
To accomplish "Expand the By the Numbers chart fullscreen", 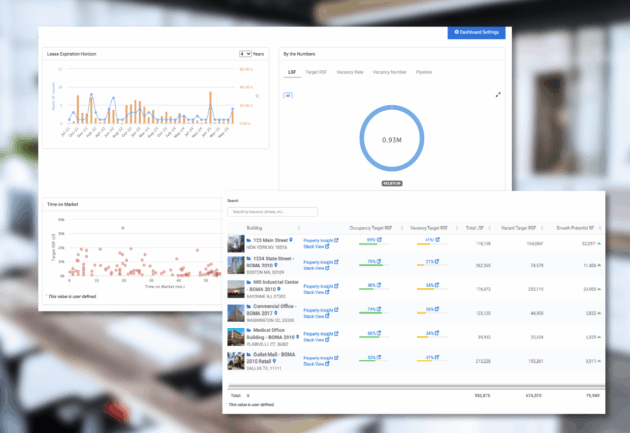I will click(x=498, y=94).
